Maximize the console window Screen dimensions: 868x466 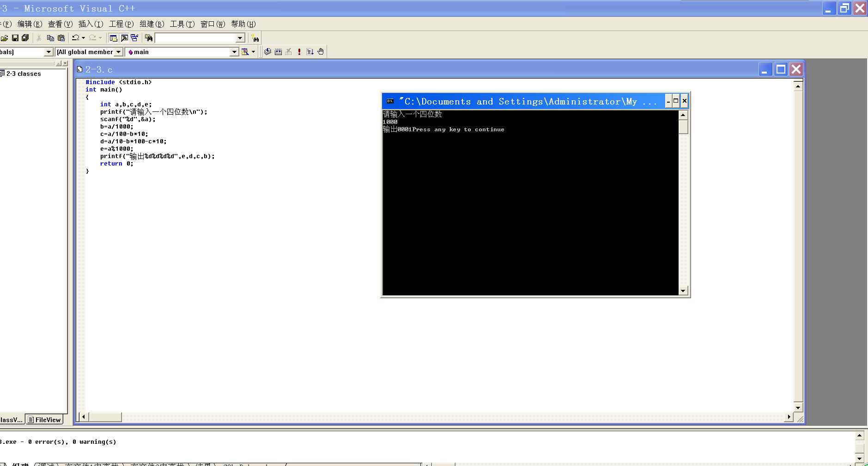coord(676,101)
